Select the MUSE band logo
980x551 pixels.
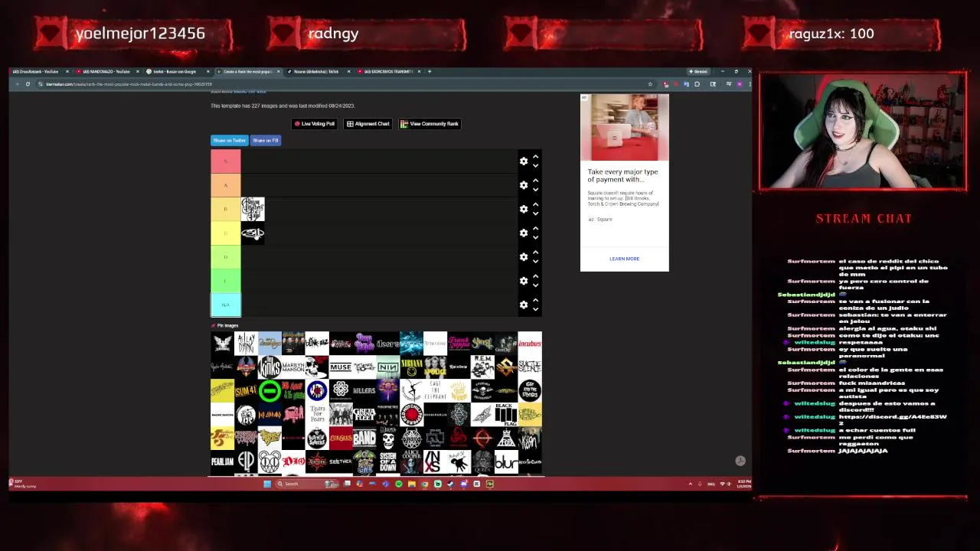pyautogui.click(x=341, y=367)
